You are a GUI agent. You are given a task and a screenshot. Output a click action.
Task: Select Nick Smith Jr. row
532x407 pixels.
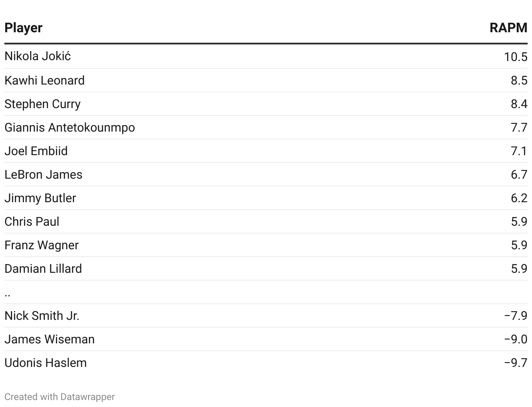266,316
